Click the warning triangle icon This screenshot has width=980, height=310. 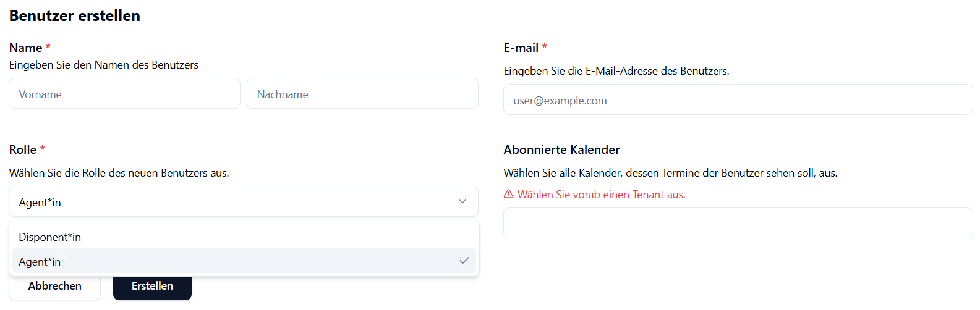[508, 194]
